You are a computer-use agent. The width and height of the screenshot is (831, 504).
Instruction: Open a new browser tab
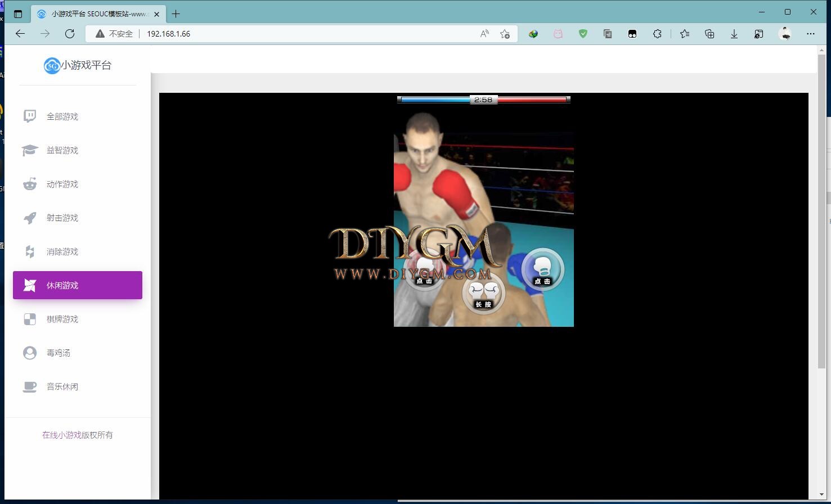pos(176,13)
